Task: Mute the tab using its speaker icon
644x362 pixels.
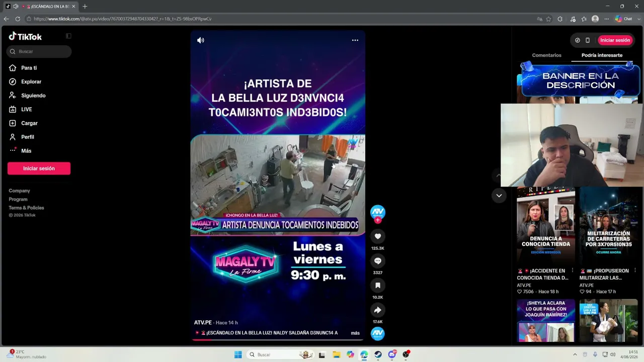Action: tap(16, 7)
